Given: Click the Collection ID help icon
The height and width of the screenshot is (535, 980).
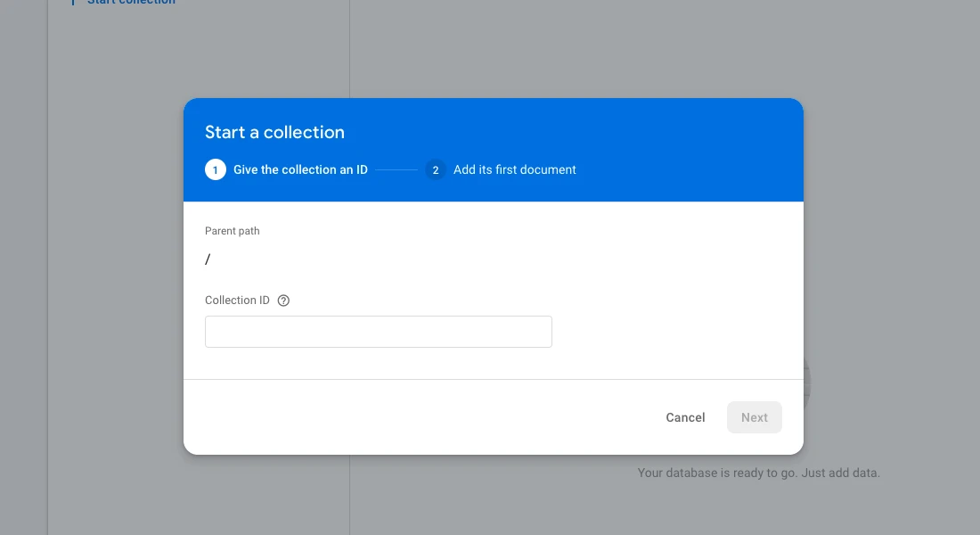Looking at the screenshot, I should coord(283,300).
